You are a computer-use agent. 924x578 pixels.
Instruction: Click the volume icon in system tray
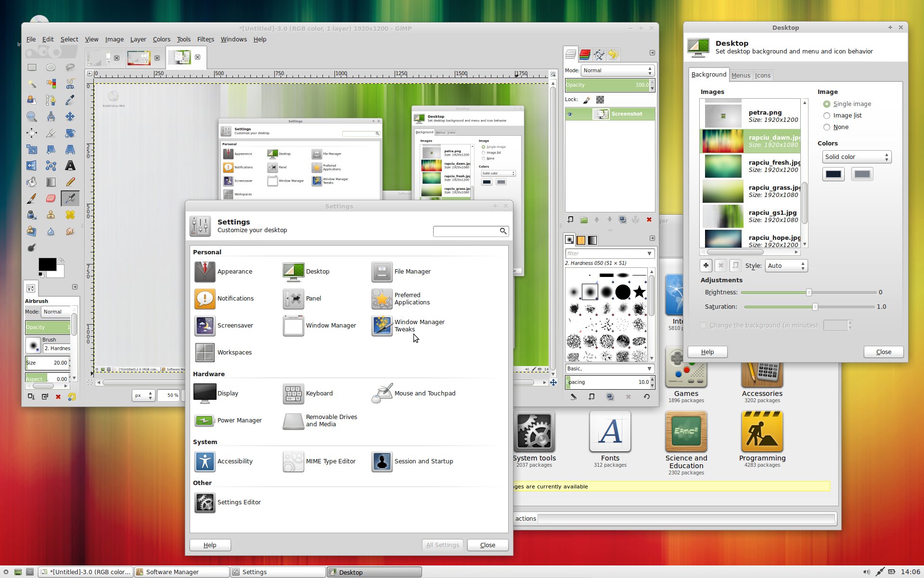click(866, 572)
